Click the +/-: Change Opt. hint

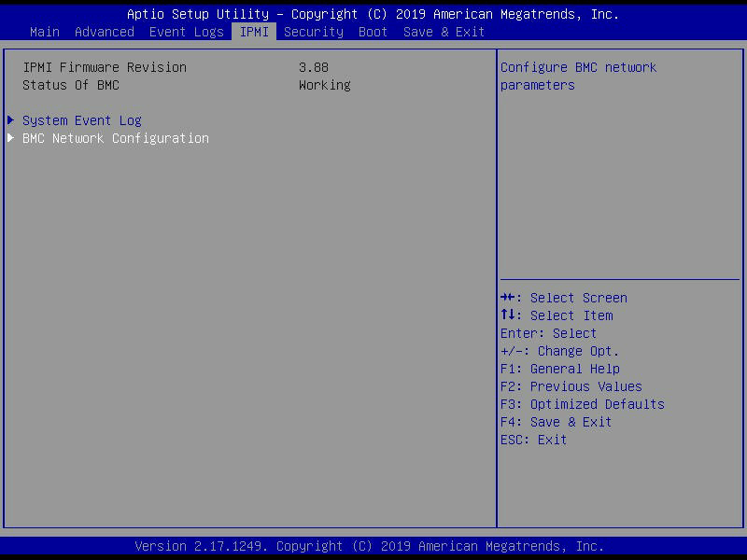559,351
